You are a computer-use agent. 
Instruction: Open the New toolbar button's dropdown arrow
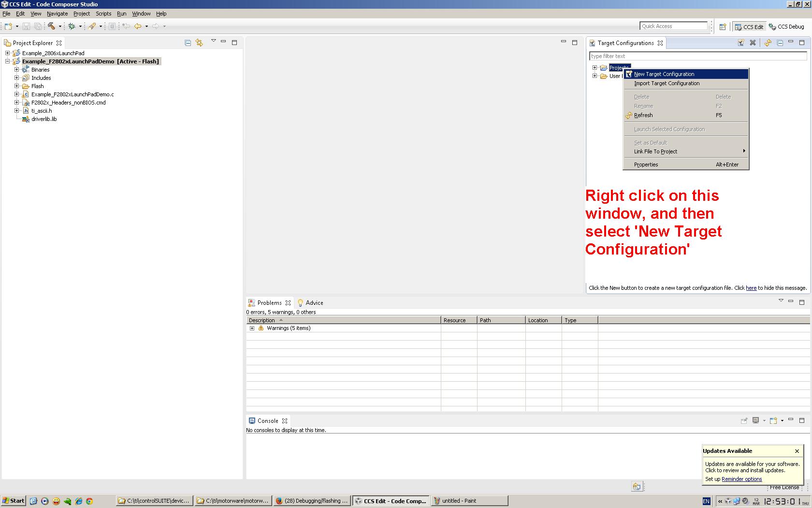pyautogui.click(x=17, y=26)
